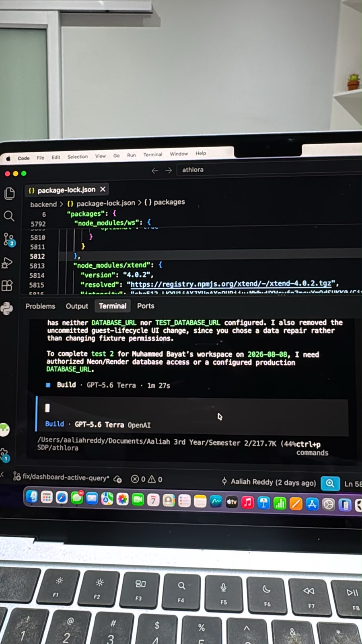The image size is (362, 644).
Task: Open the Apple menu
Action: click(8, 159)
